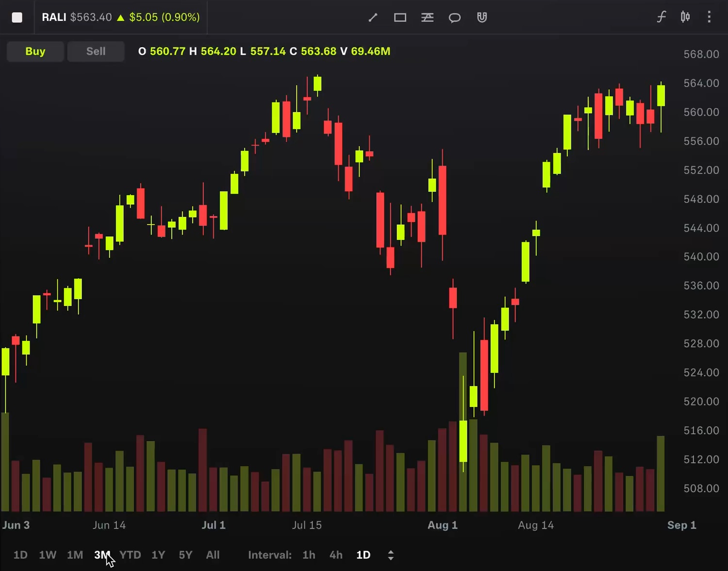Click the Sell button

click(x=96, y=51)
